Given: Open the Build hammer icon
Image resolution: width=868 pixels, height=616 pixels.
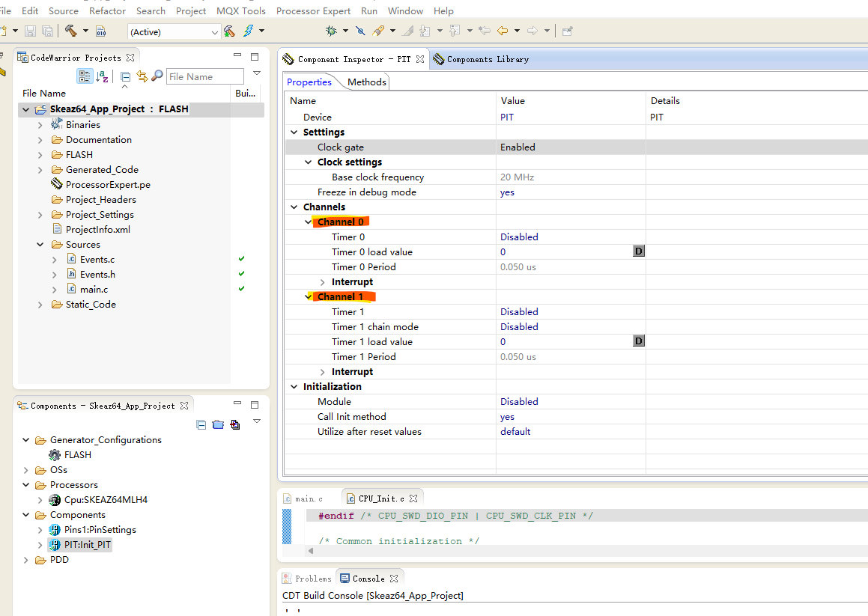Looking at the screenshot, I should point(73,30).
